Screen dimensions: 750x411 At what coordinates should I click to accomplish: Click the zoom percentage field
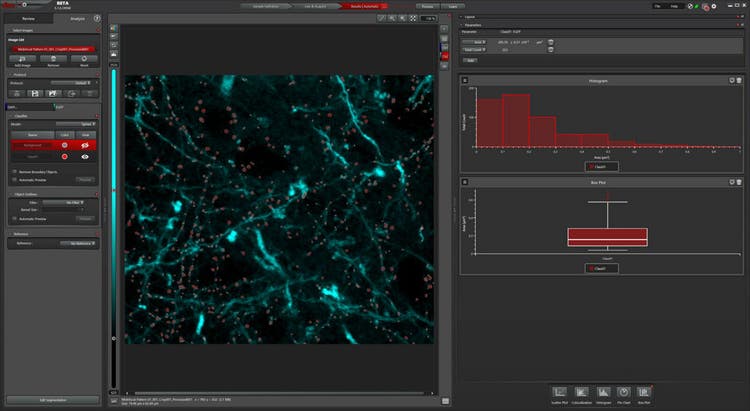click(x=429, y=18)
